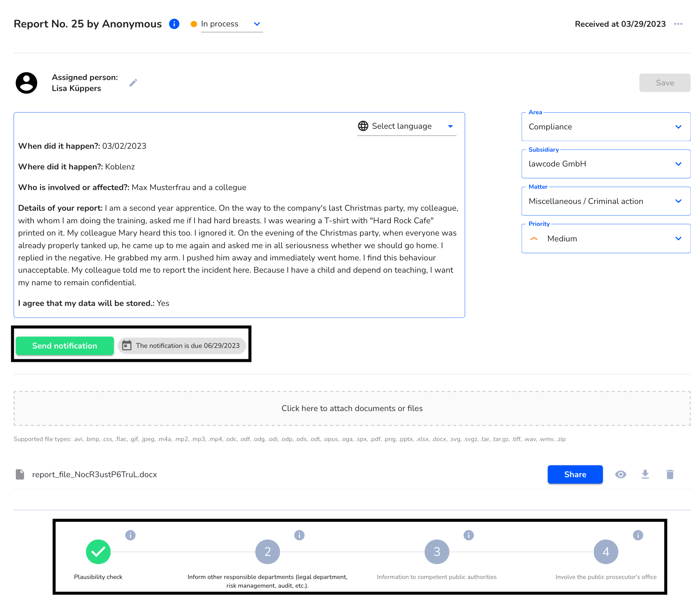Click the plausibility check completed icon
This screenshot has width=700, height=598.
pos(98,552)
